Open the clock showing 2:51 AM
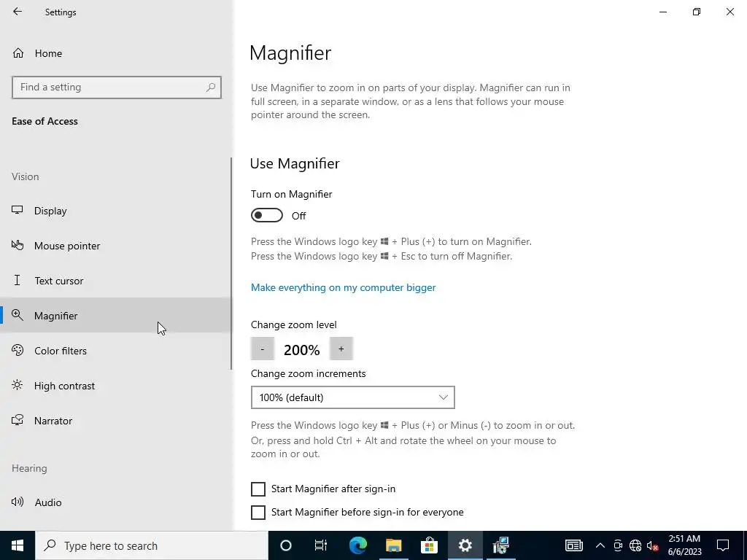 coord(684,545)
